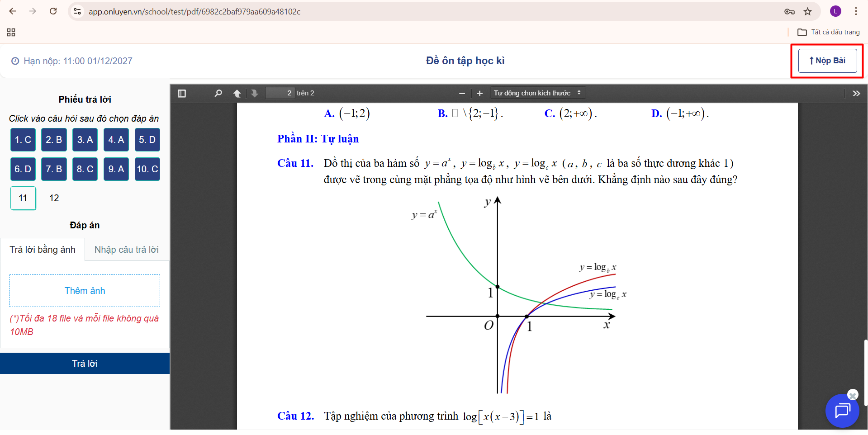Switch to "Nhập câu trả lời" tab
The width and height of the screenshot is (868, 435).
[127, 250]
